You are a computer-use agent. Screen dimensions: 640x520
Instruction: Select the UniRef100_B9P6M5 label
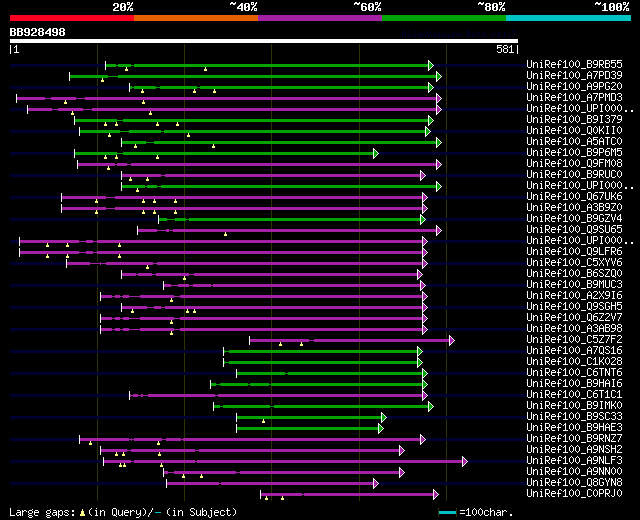574,153
